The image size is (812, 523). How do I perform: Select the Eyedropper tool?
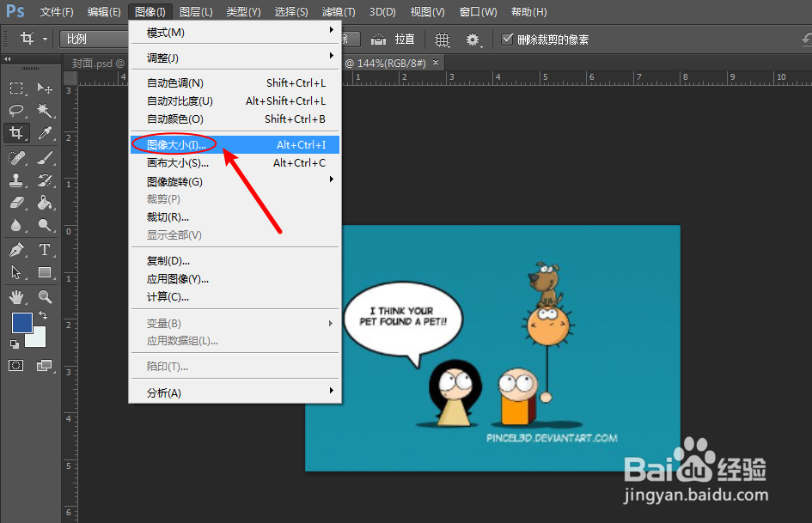[x=45, y=133]
